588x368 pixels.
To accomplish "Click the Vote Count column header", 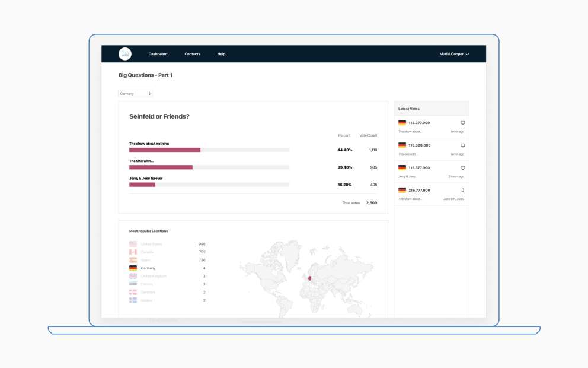I will [x=368, y=135].
